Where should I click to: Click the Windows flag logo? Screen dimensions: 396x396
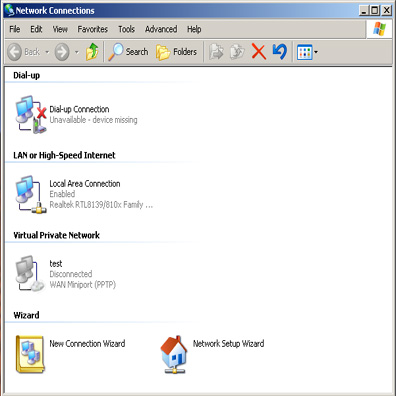click(379, 29)
